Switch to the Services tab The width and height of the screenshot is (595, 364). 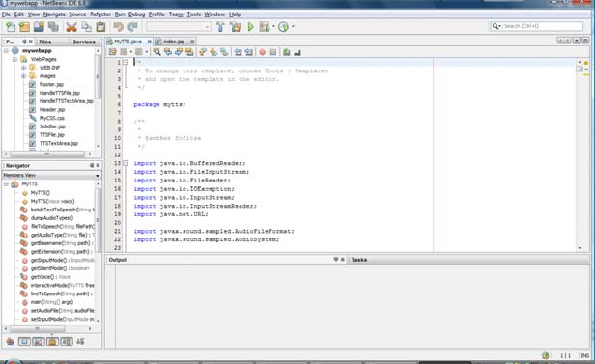(84, 42)
